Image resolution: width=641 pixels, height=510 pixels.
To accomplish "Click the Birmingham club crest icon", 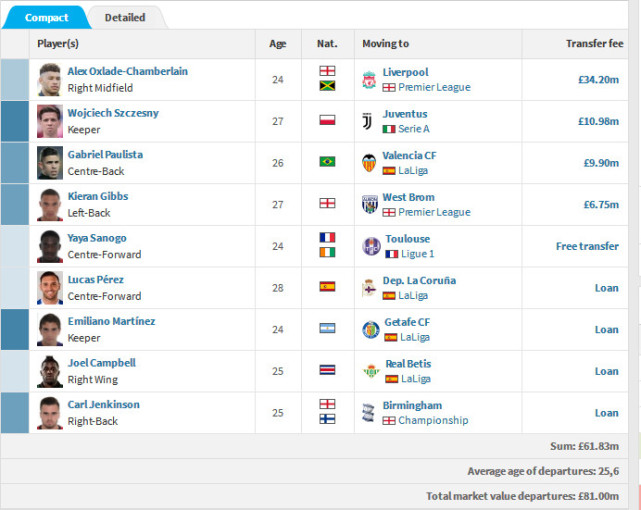I will [x=369, y=413].
